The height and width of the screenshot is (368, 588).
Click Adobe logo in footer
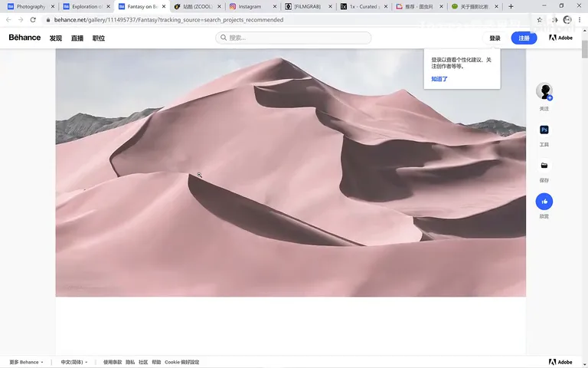(x=560, y=362)
